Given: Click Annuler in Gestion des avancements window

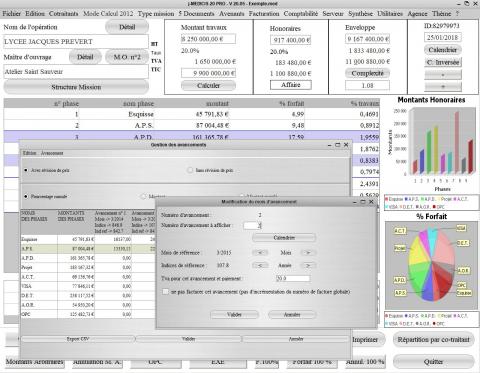Looking at the screenshot, I should pos(296,339).
